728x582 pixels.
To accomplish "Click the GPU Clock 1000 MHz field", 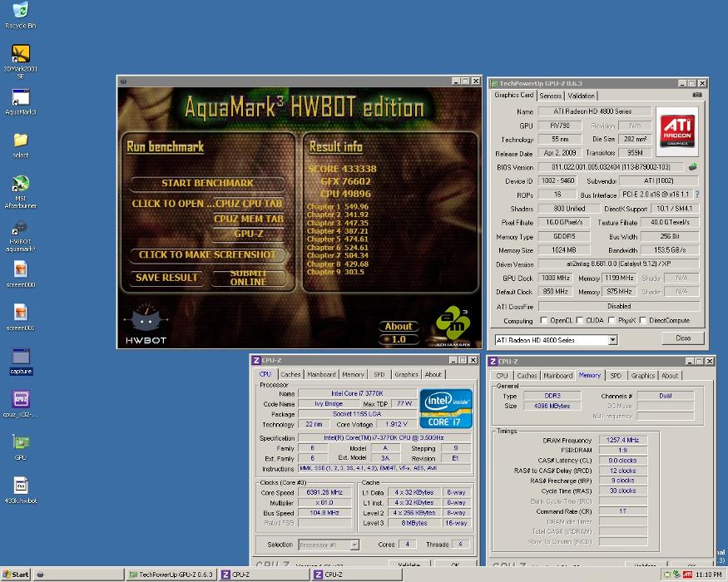I will tap(555, 278).
